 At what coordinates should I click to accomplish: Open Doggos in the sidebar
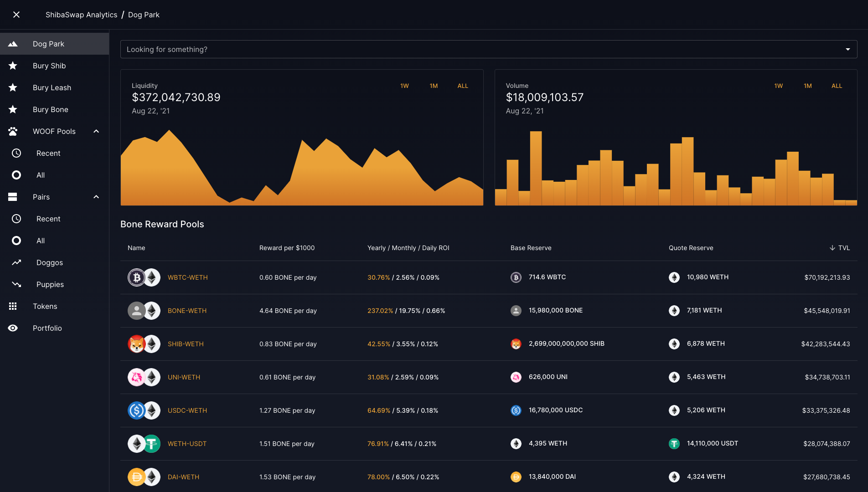pos(55,262)
